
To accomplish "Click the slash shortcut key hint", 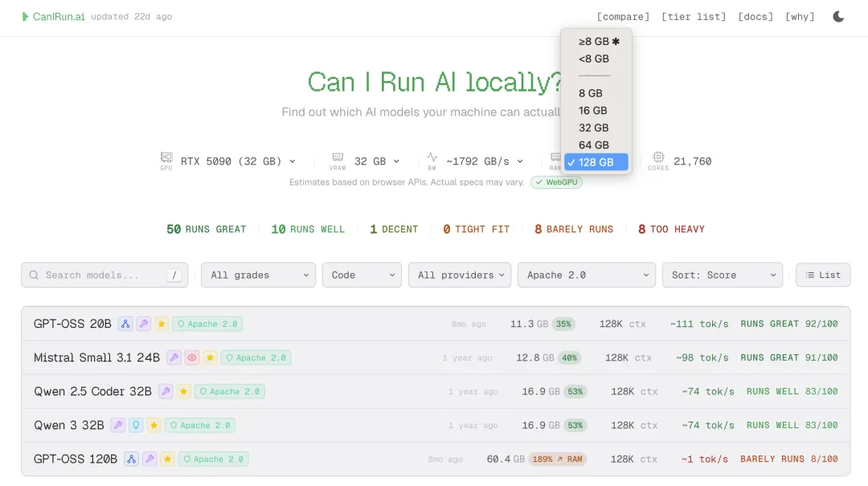I will tap(174, 275).
